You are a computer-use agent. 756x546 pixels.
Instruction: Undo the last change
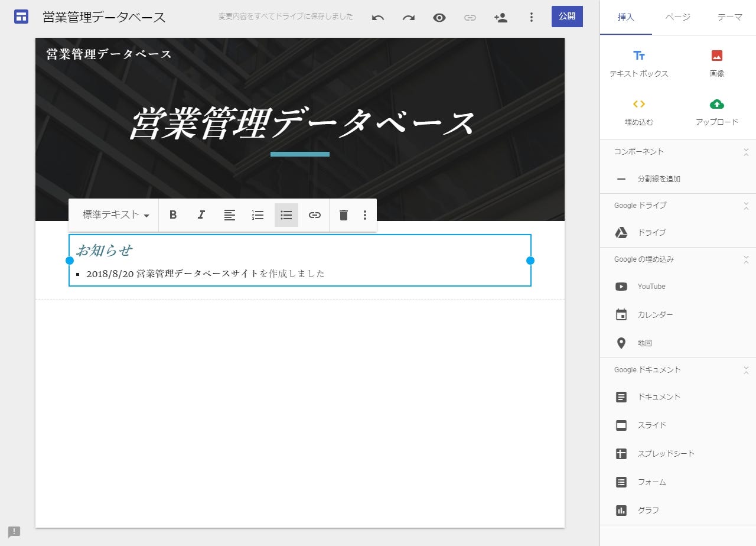(x=378, y=17)
